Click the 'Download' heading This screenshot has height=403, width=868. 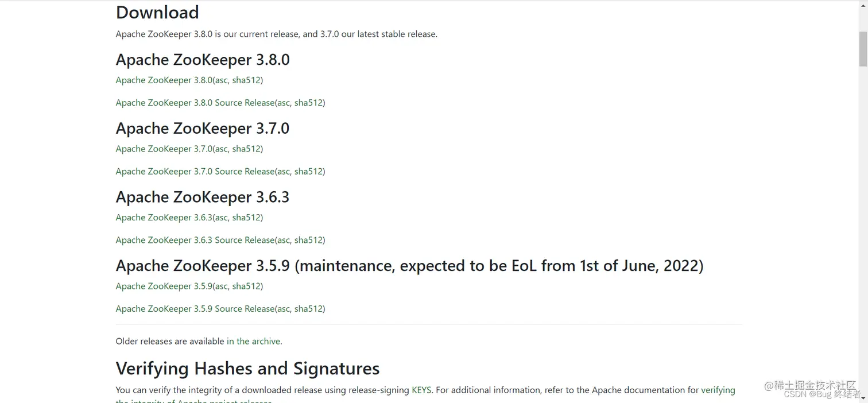(157, 12)
